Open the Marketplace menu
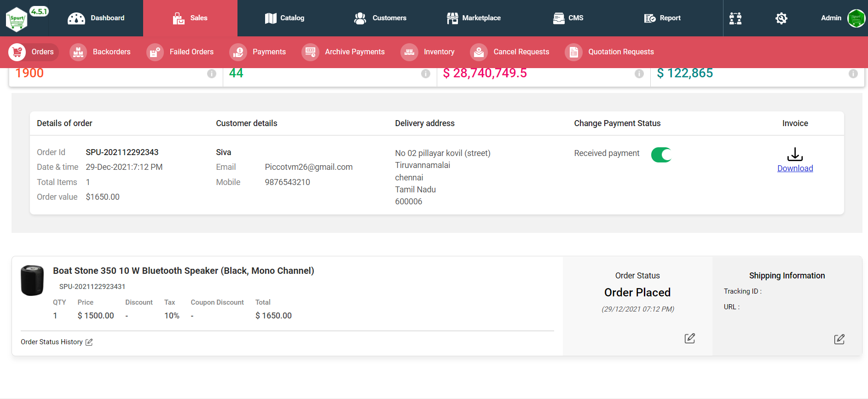This screenshot has width=868, height=399. tap(474, 18)
